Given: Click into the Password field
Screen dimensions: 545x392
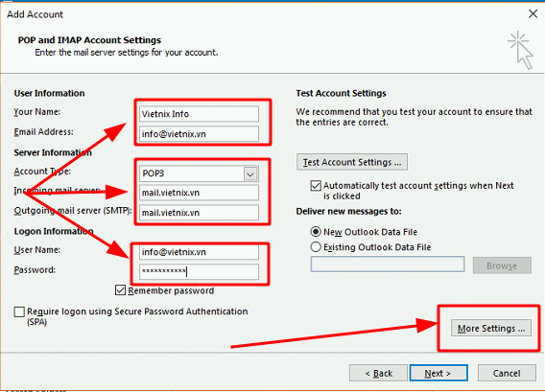Looking at the screenshot, I should 199,271.
